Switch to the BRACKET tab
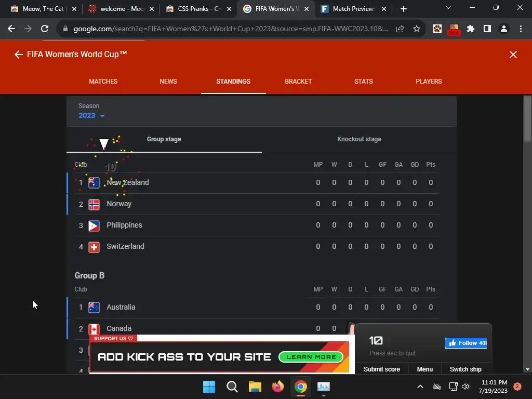This screenshot has width=532, height=399. 298,82
